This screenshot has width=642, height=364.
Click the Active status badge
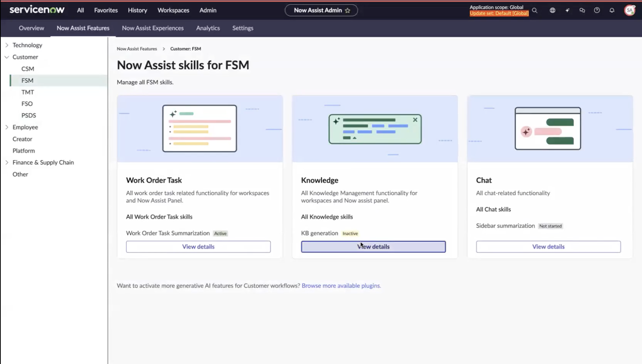click(x=220, y=233)
